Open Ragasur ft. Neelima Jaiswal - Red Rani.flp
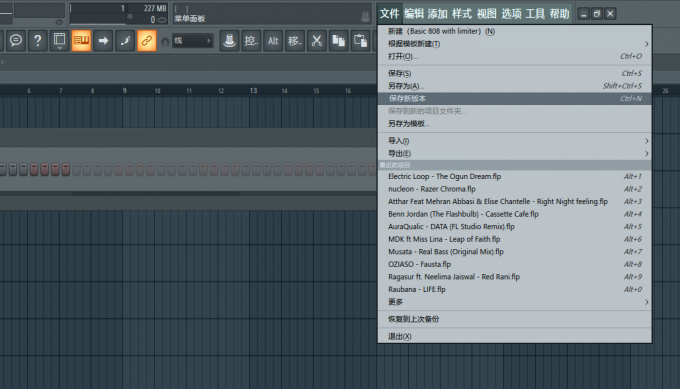The width and height of the screenshot is (680, 389). 514,277
